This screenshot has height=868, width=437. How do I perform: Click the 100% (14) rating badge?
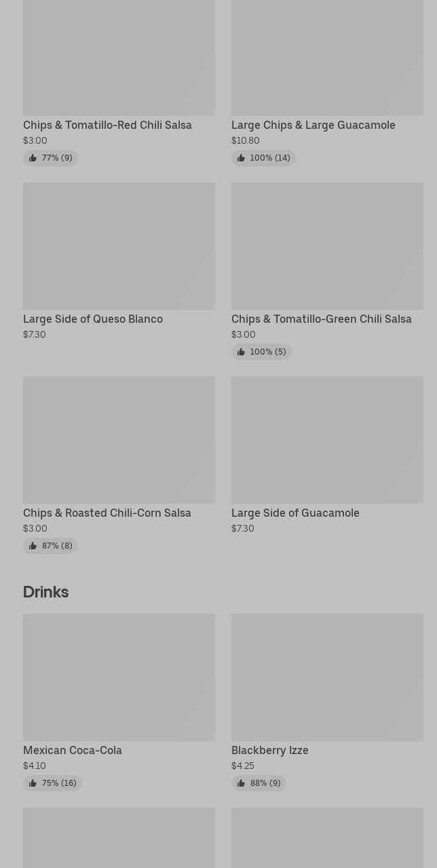263,158
